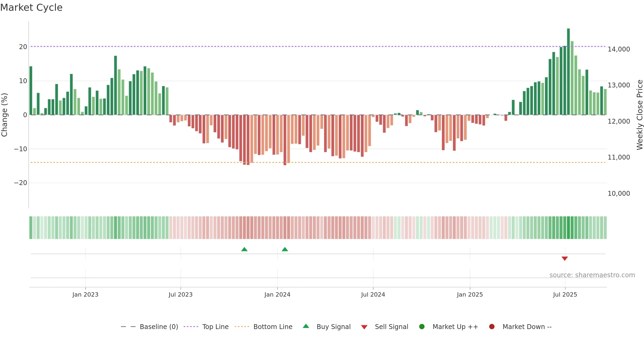Click the 13,000 price axis value
The image size is (644, 362).
pos(619,85)
